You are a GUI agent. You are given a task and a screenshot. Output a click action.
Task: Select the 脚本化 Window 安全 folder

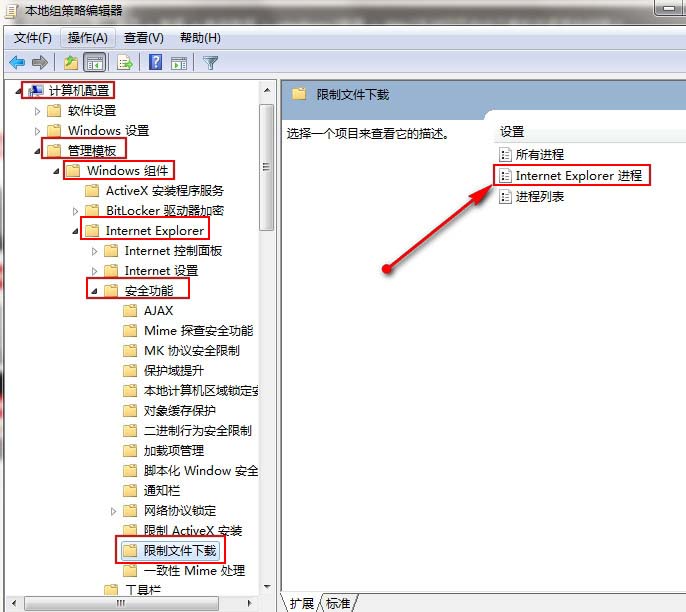pos(201,471)
